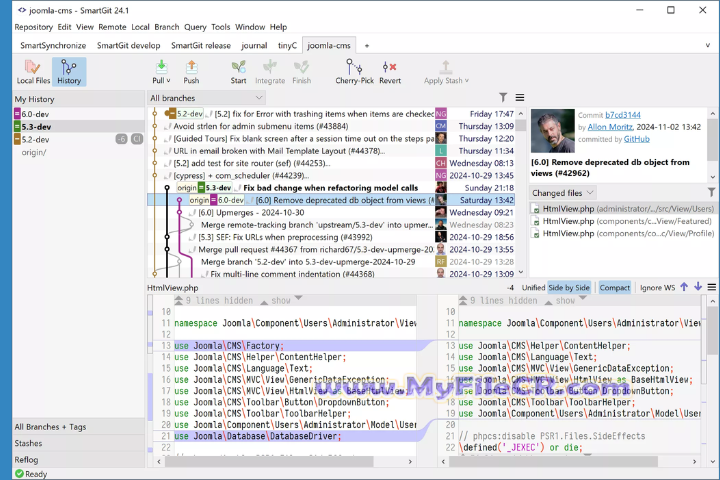This screenshot has height=480, width=720.
Task: Cherry-Pick the selected commit
Action: pyautogui.click(x=354, y=72)
